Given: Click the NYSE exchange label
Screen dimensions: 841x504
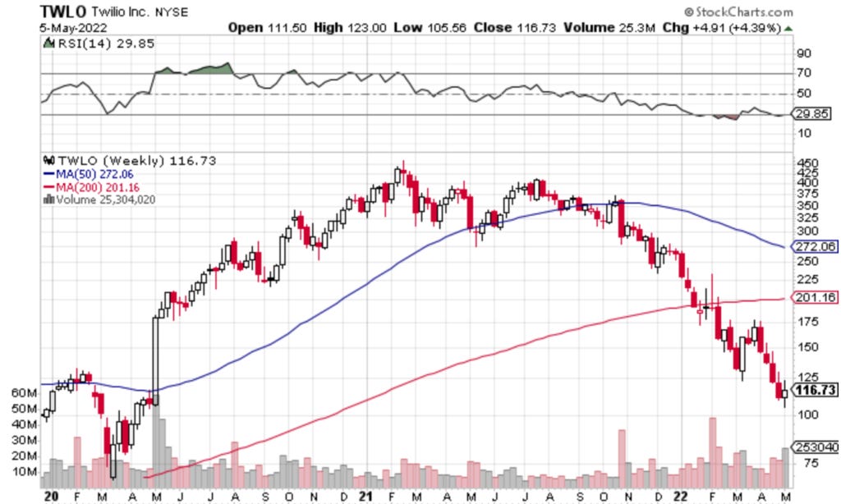Looking at the screenshot, I should coord(172,12).
